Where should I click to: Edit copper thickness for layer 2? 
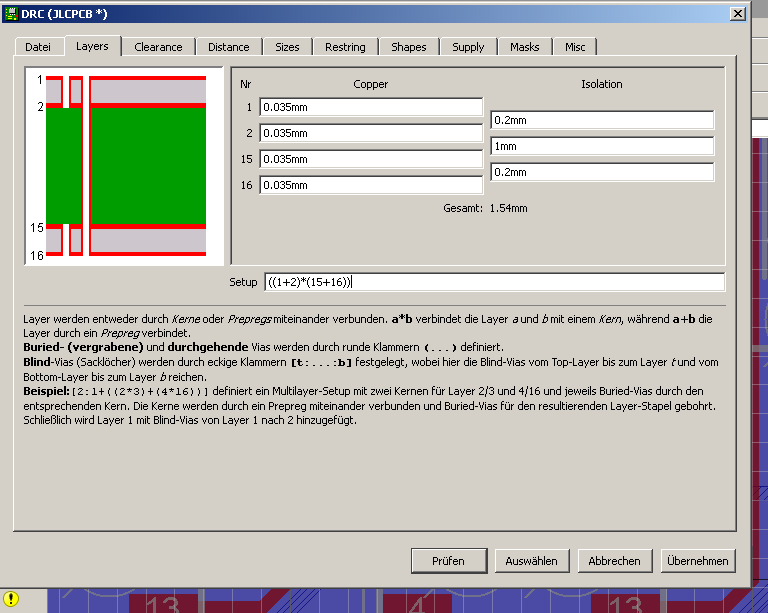pyautogui.click(x=371, y=133)
